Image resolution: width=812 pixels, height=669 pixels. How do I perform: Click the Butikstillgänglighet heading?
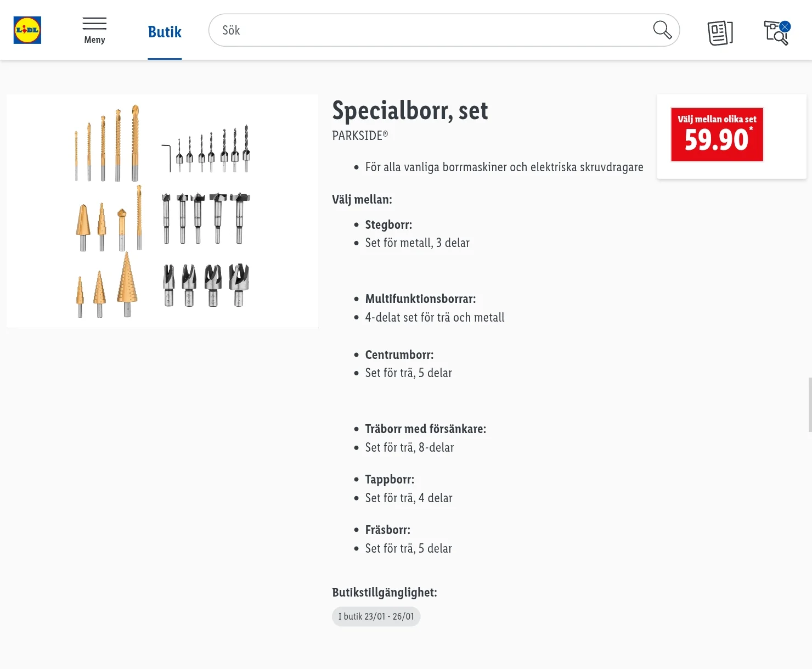coord(385,592)
